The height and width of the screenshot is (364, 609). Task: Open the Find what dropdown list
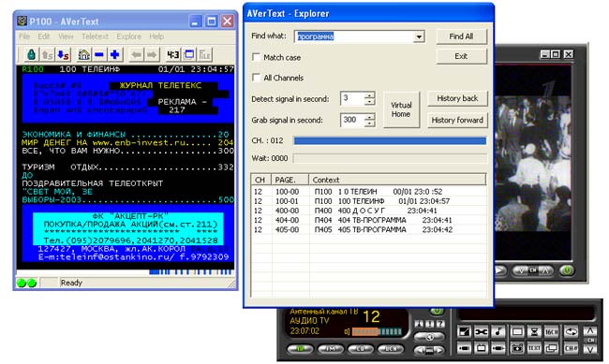(x=419, y=36)
